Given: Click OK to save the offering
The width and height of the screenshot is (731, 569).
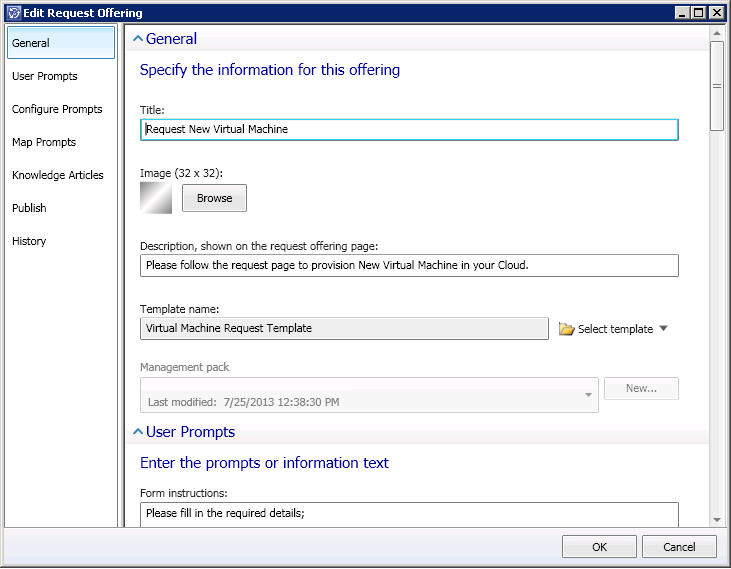Looking at the screenshot, I should click(x=599, y=547).
